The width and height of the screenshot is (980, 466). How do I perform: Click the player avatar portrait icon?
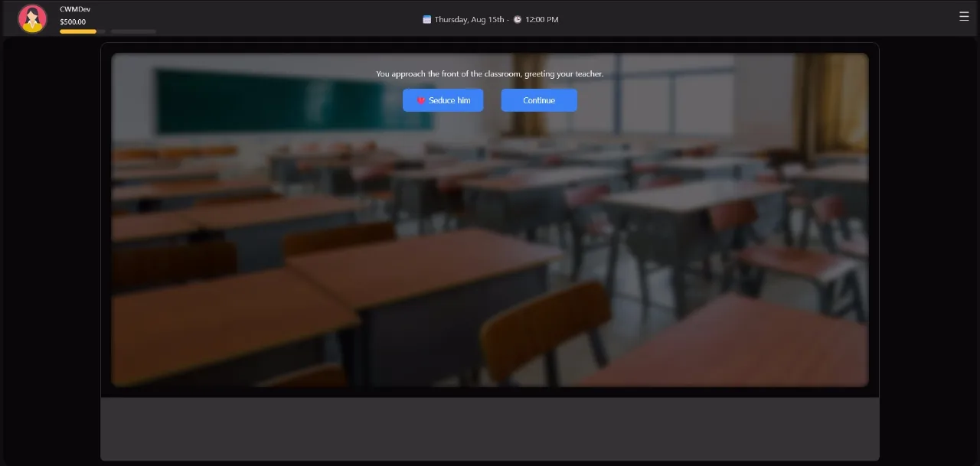[32, 17]
